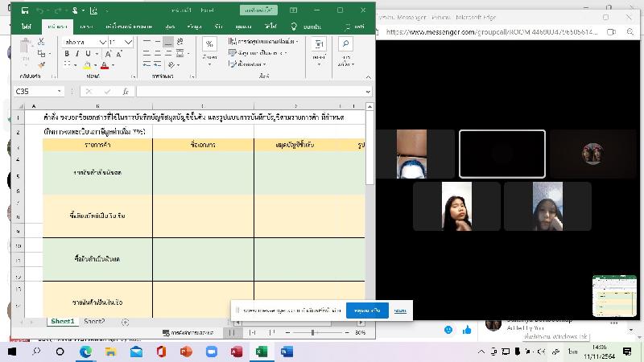Click the Italic formatting icon
The height and width of the screenshot is (362, 644).
pyautogui.click(x=78, y=54)
